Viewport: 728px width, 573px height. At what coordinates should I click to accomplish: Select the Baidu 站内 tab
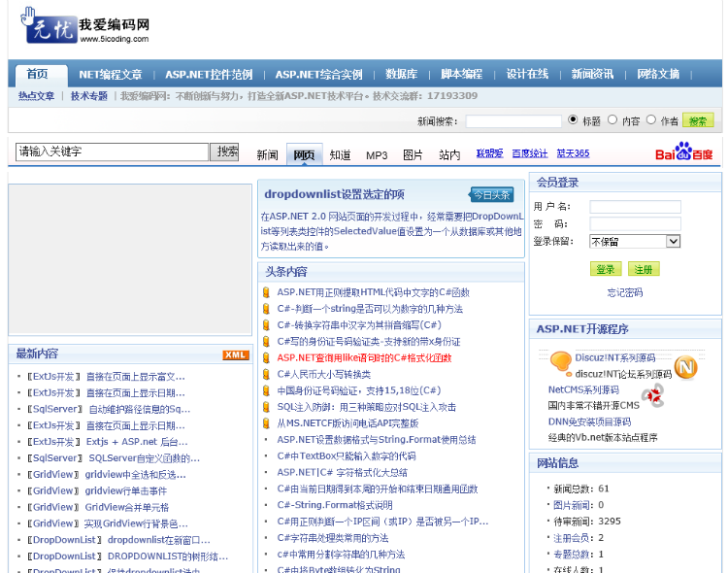(449, 155)
